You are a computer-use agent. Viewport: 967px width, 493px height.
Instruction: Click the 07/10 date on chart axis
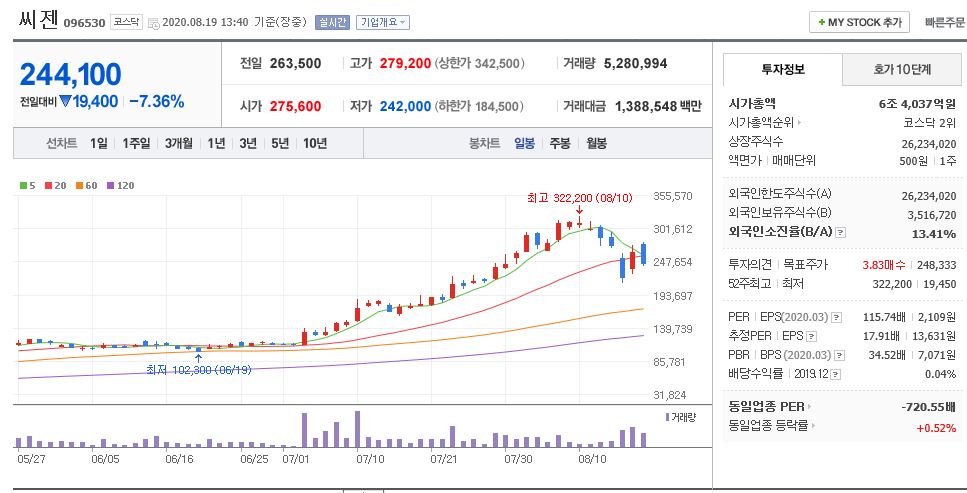pos(371,459)
